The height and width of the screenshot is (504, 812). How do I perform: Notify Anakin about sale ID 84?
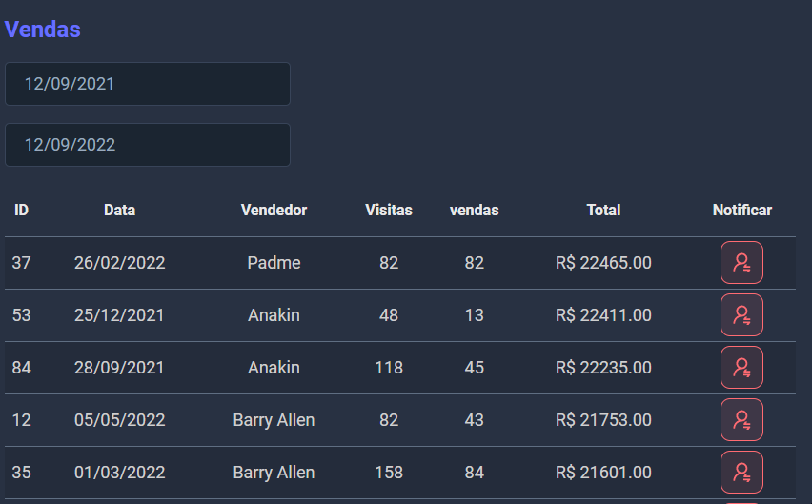741,368
